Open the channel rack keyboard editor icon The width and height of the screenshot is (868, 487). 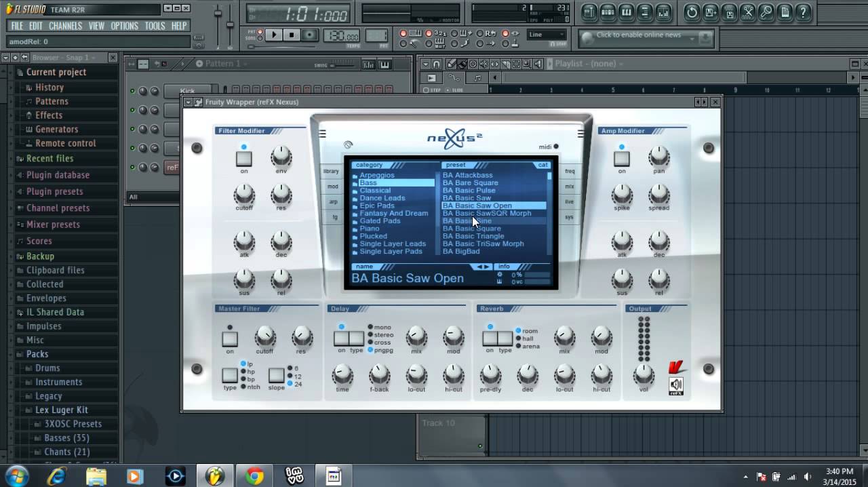pyautogui.click(x=384, y=64)
